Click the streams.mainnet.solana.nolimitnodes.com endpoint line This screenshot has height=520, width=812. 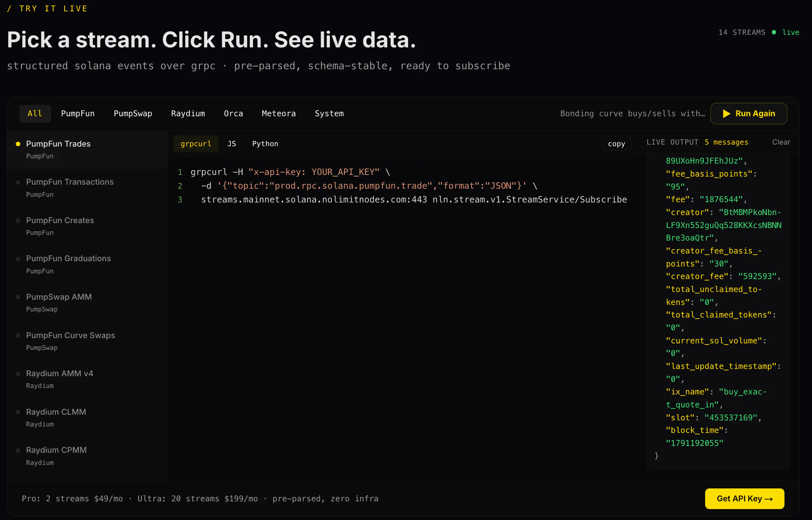click(414, 200)
